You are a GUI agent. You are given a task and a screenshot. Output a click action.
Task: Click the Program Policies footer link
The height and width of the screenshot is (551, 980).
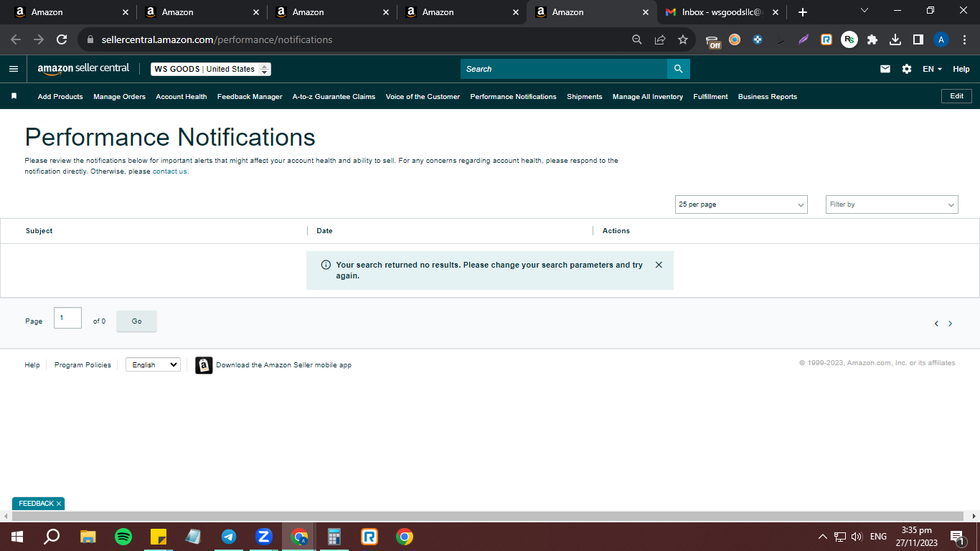point(83,365)
